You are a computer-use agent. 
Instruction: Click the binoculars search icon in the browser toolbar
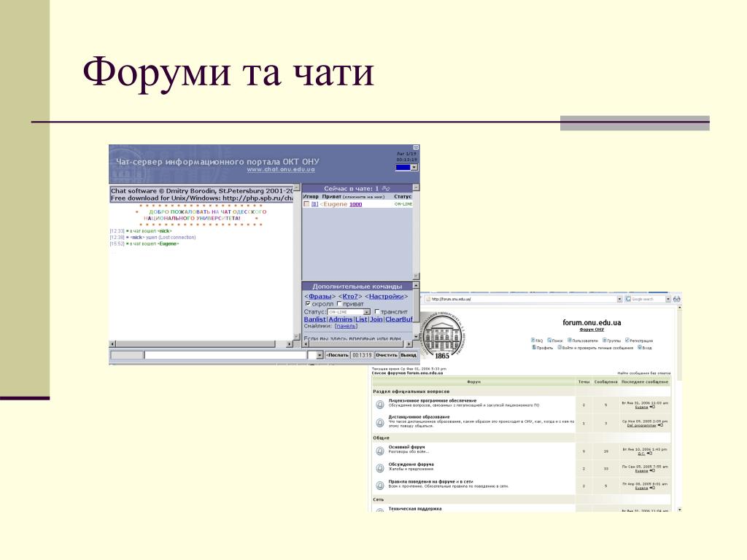click(676, 299)
